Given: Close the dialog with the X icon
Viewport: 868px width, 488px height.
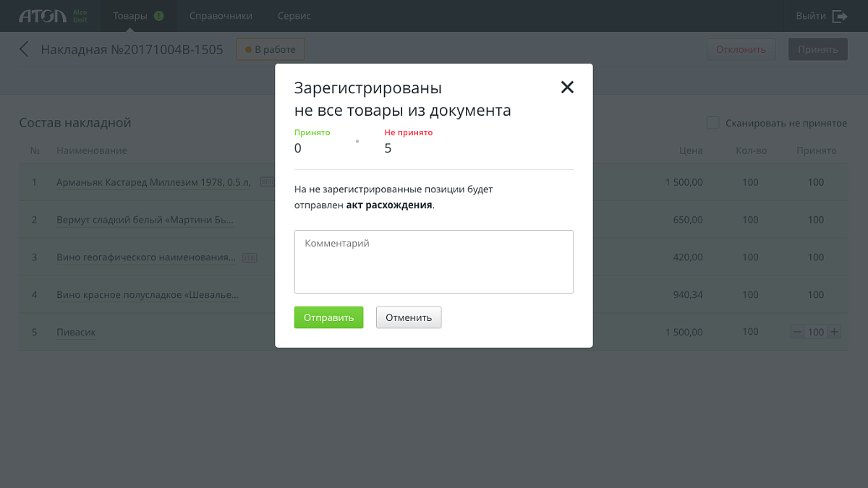Looking at the screenshot, I should pyautogui.click(x=567, y=87).
